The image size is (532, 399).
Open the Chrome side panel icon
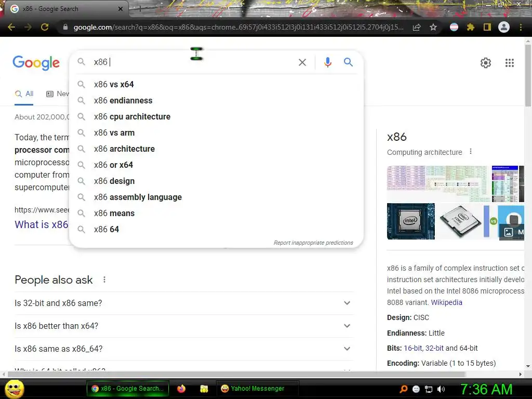(x=487, y=27)
